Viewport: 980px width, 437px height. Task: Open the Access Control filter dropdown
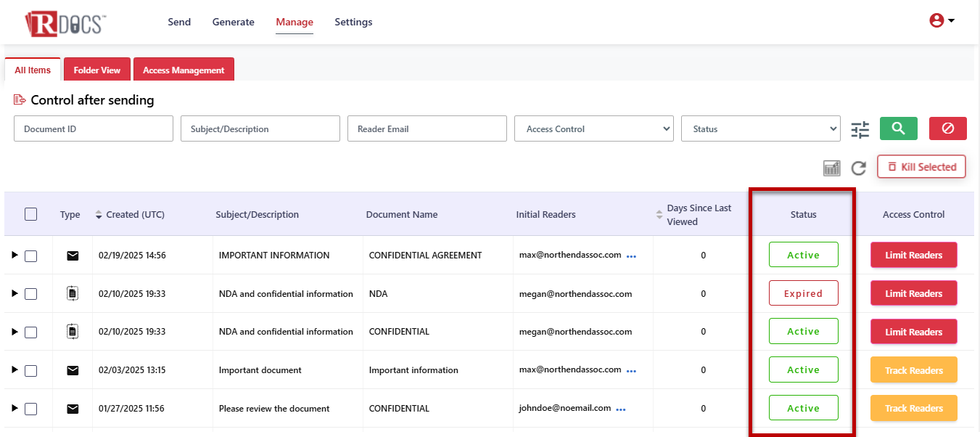tap(594, 128)
